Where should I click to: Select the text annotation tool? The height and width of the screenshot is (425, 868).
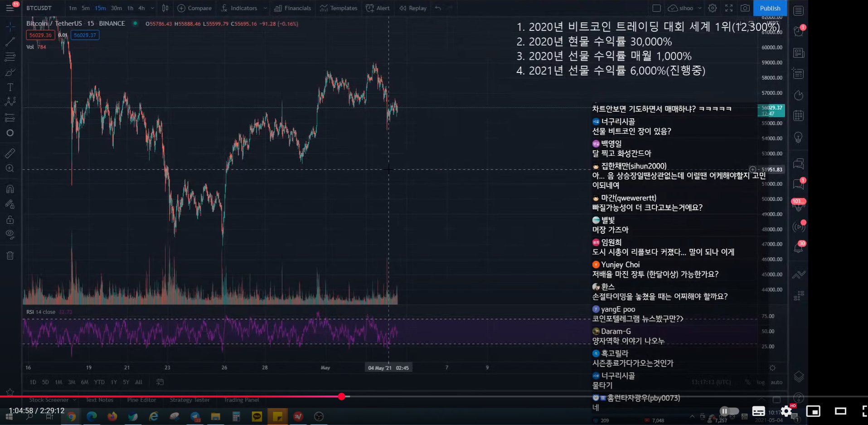tap(10, 87)
